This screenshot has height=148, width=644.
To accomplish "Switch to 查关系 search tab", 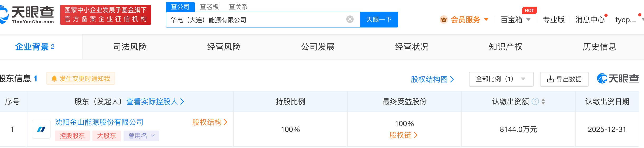I will click(x=238, y=7).
